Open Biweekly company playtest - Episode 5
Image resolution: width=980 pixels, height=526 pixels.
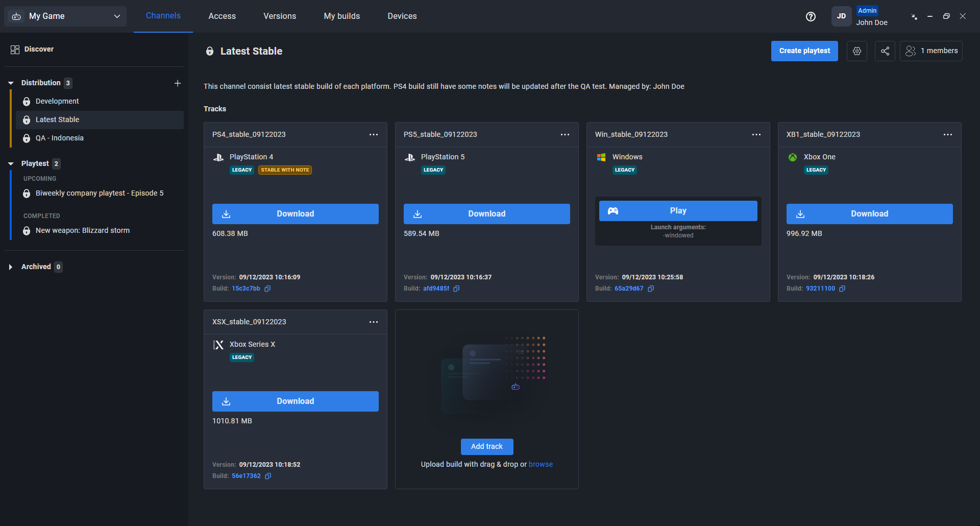pyautogui.click(x=100, y=193)
